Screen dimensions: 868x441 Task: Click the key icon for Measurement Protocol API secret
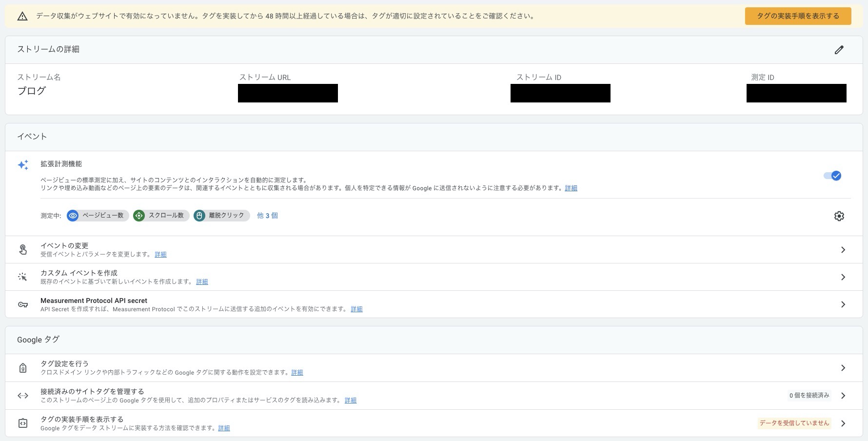tap(22, 304)
